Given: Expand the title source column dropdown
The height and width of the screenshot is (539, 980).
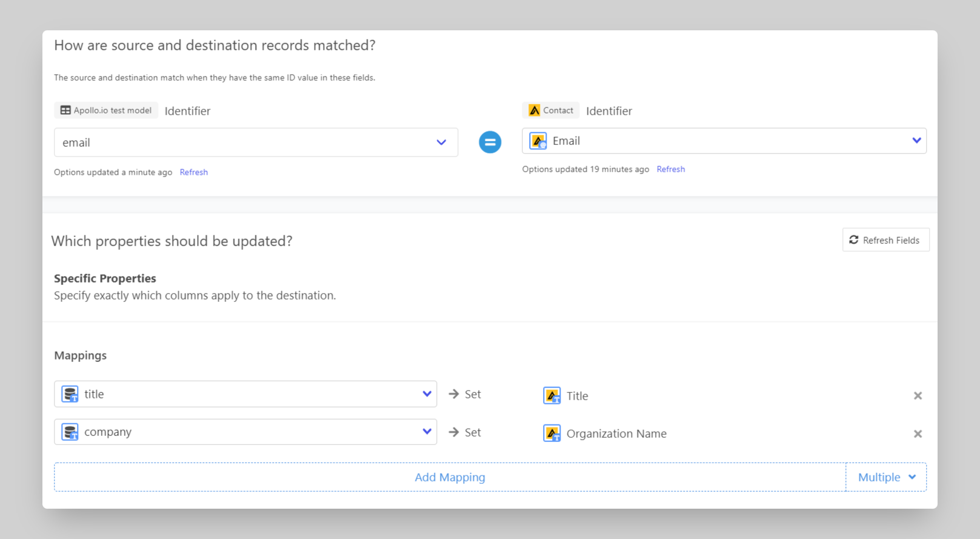Looking at the screenshot, I should pos(427,394).
